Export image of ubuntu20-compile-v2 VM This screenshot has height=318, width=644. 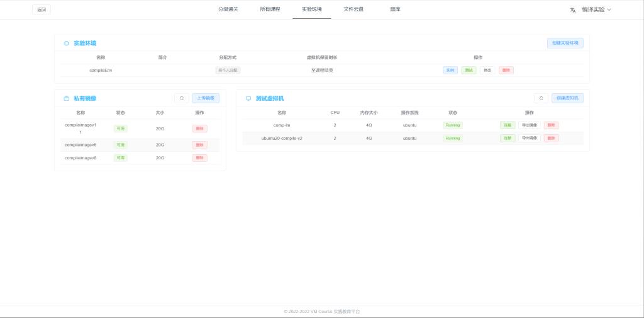(529, 138)
